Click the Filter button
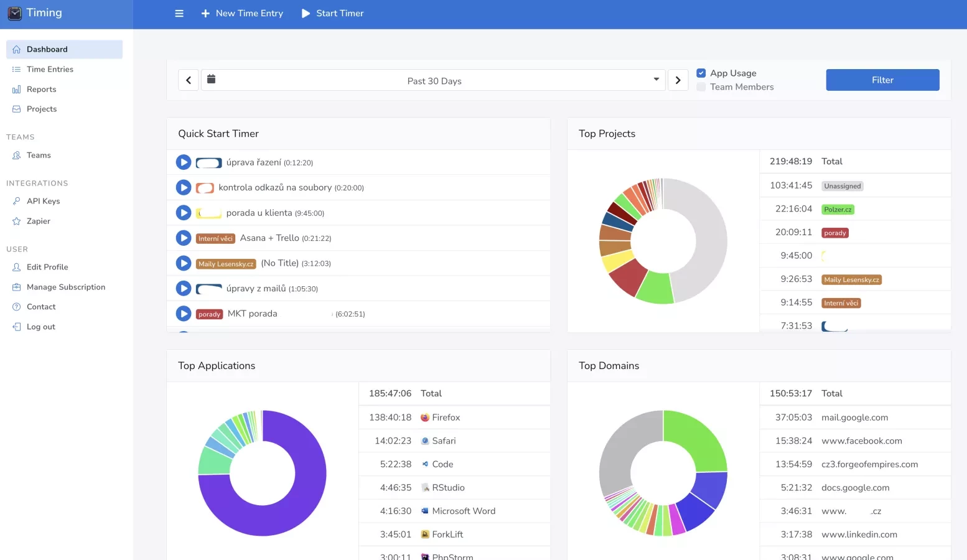The height and width of the screenshot is (560, 967). [x=882, y=80]
